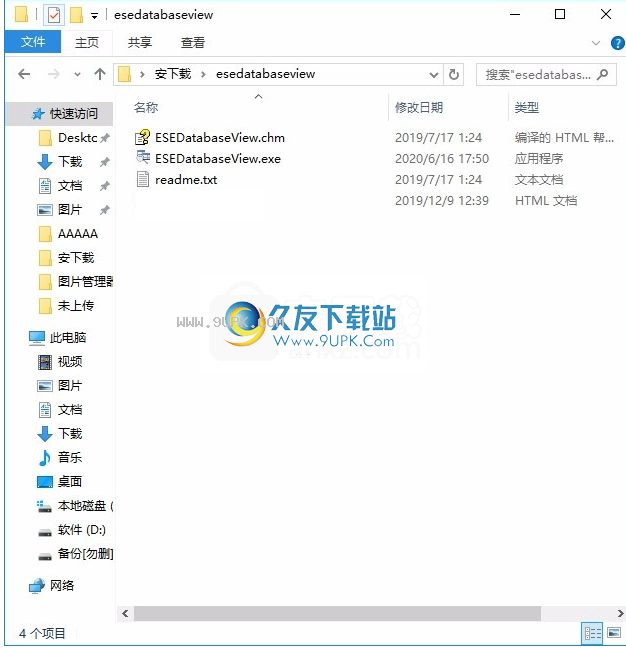Image resolution: width=626 pixels, height=649 pixels.
Task: Open the 文件 menu tab
Action: (x=33, y=42)
